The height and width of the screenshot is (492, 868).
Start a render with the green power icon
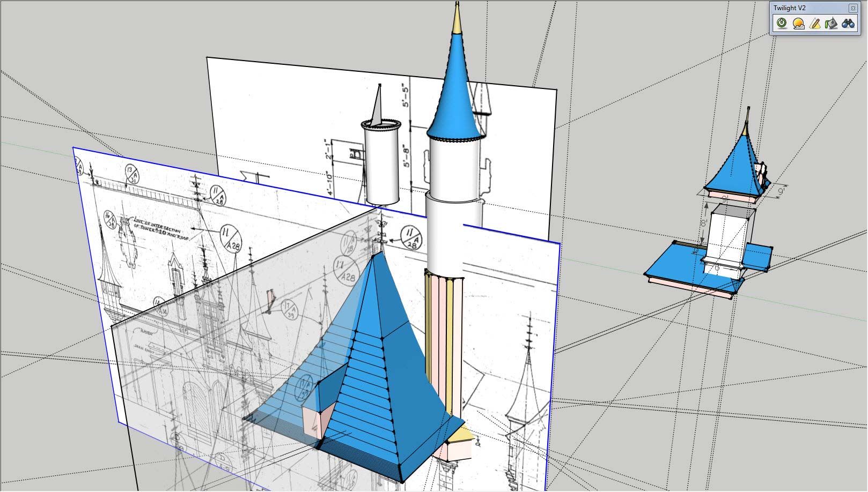click(x=782, y=24)
